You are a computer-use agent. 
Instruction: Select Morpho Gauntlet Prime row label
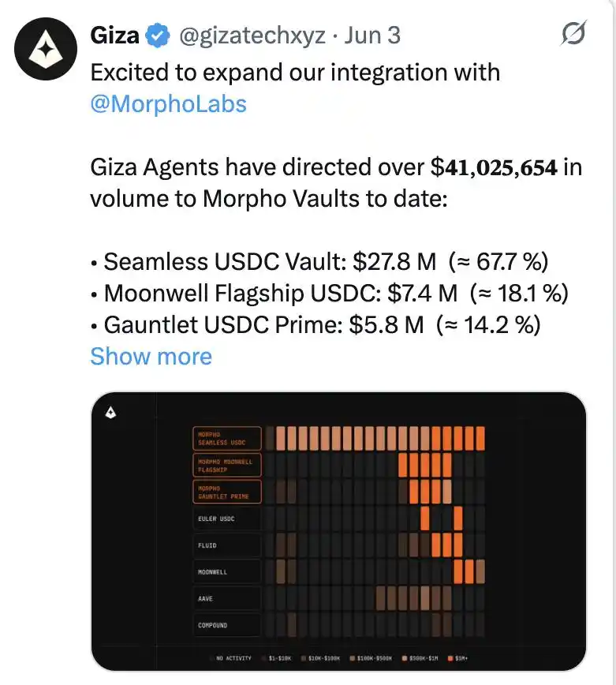227,492
